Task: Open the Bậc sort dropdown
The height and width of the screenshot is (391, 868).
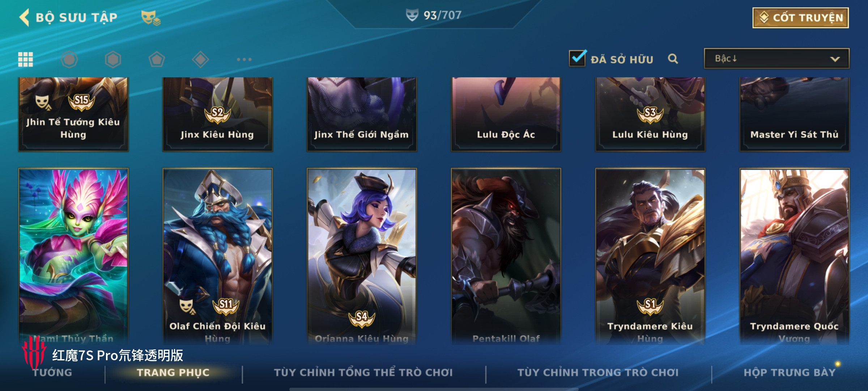Action: coord(776,58)
